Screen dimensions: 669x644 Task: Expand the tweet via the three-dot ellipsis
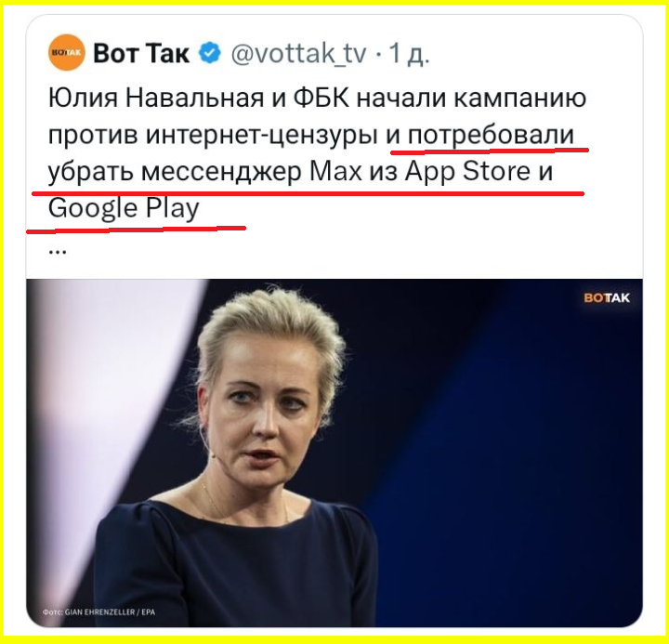pos(58,252)
